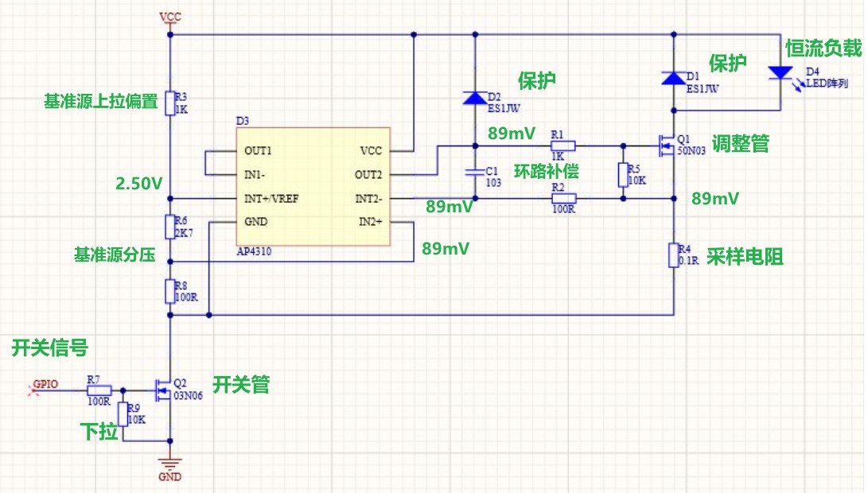868x493 pixels.
Task: Select resistor R8 100R symbol
Action: pyautogui.click(x=170, y=291)
